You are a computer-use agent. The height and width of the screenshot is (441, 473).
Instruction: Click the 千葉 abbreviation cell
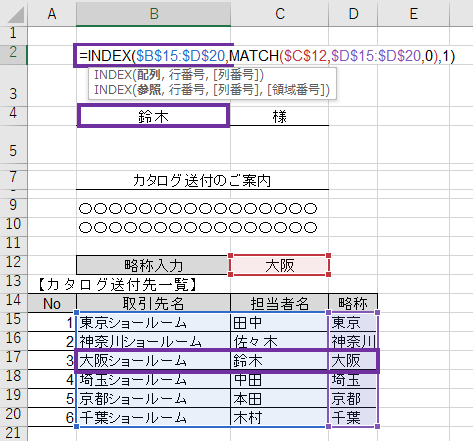tap(353, 417)
